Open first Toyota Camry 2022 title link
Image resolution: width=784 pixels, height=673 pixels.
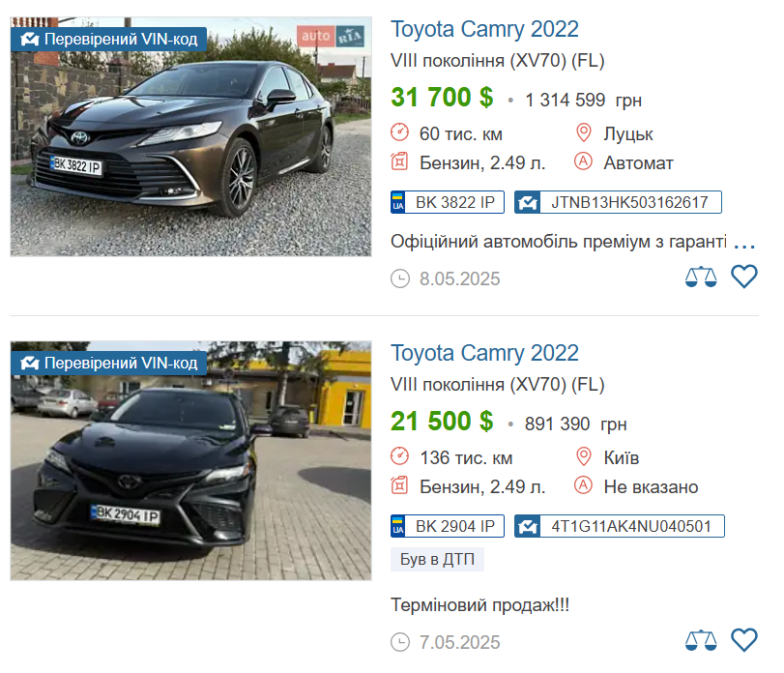tap(484, 29)
